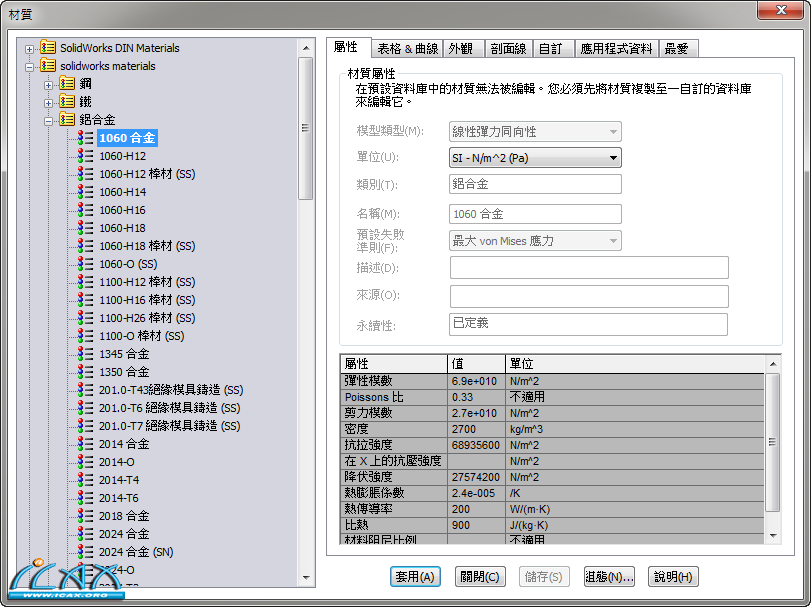Viewport: 811px width, 607px height.
Task: Expand the 鋼 tree node
Action: tap(50, 83)
